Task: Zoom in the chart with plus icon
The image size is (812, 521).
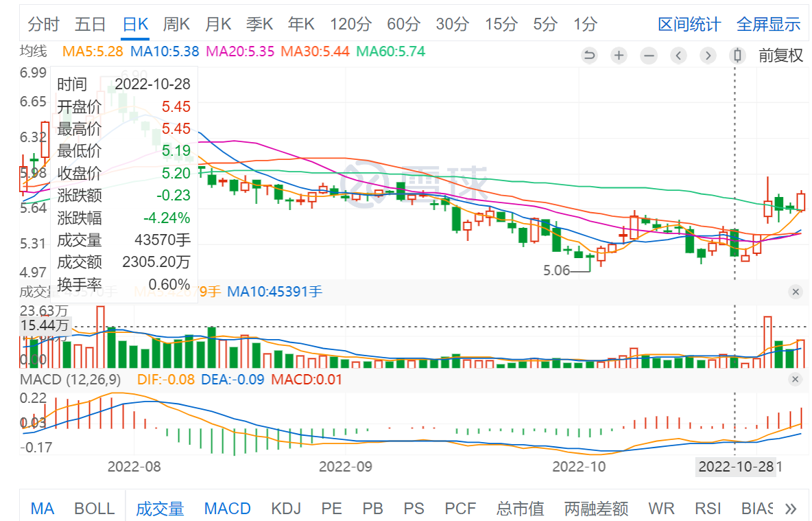Action: click(619, 56)
